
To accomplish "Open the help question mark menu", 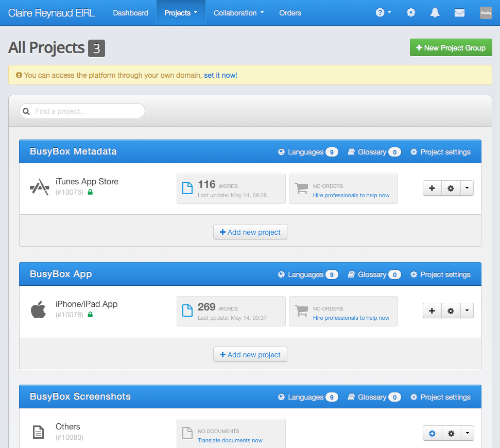I will [x=383, y=13].
